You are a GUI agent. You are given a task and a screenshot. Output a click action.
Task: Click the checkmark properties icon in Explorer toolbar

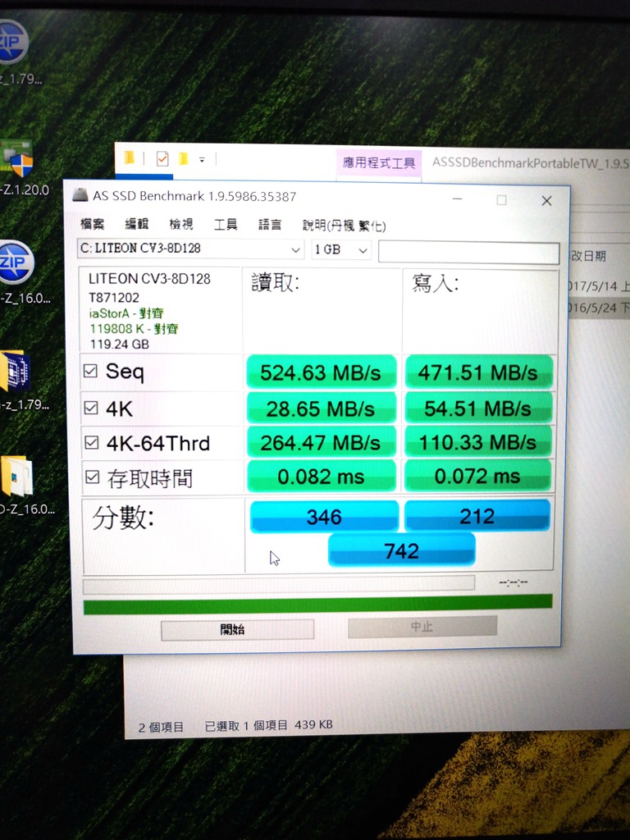click(x=162, y=158)
